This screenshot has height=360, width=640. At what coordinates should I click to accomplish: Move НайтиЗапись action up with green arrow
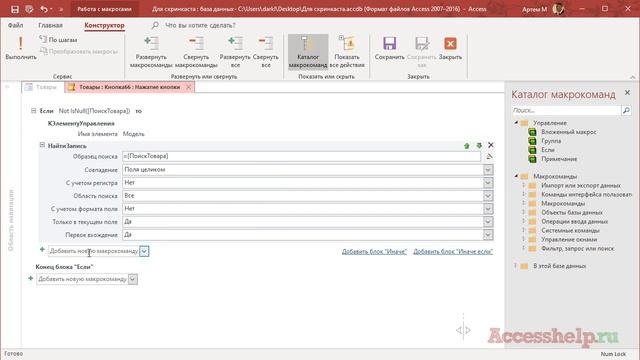(x=467, y=145)
